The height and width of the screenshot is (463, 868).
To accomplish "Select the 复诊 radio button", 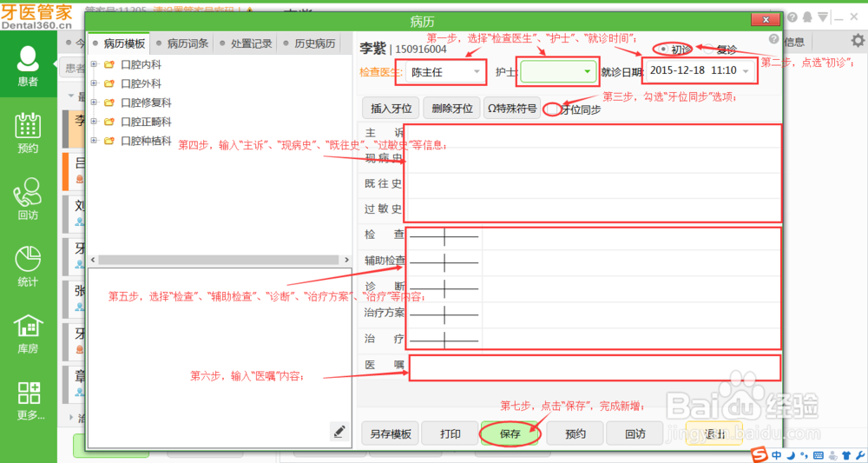I will click(x=709, y=50).
